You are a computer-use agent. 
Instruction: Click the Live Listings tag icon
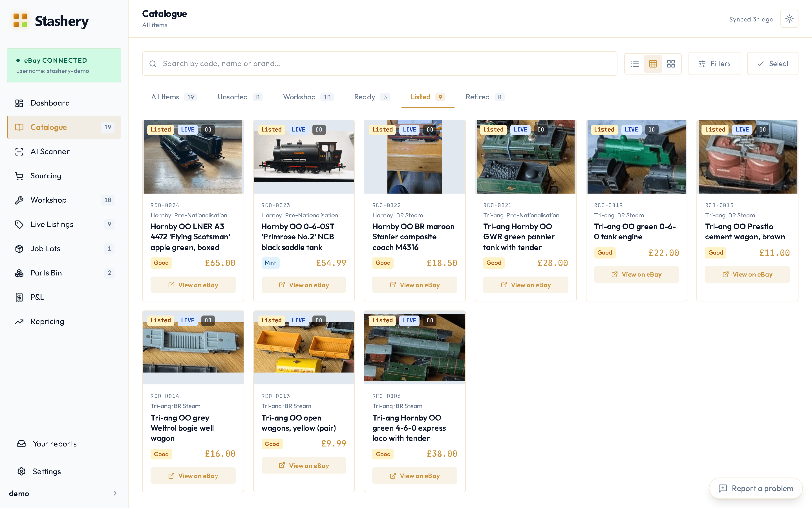tap(19, 224)
